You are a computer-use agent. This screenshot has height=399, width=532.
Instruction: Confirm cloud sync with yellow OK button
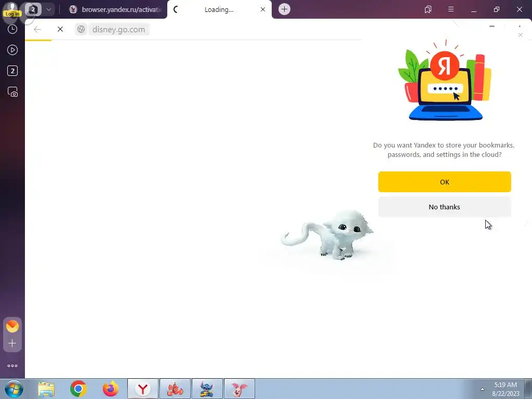point(445,182)
